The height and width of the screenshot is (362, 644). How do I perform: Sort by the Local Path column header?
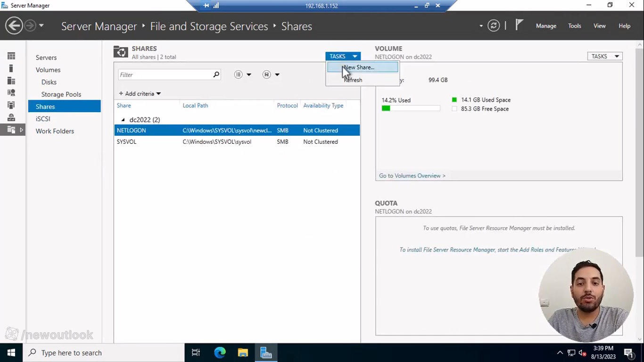[195, 106]
